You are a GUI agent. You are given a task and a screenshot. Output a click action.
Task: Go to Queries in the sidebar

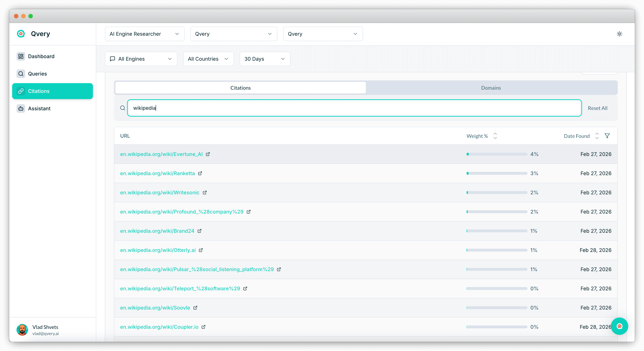point(38,74)
